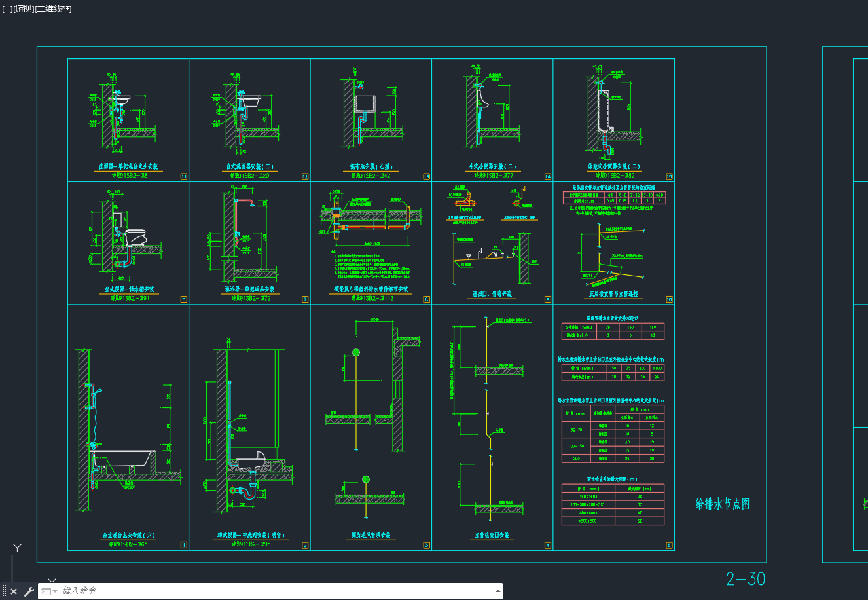Click detail number tag 12
The image size is (868, 600).
(305, 177)
